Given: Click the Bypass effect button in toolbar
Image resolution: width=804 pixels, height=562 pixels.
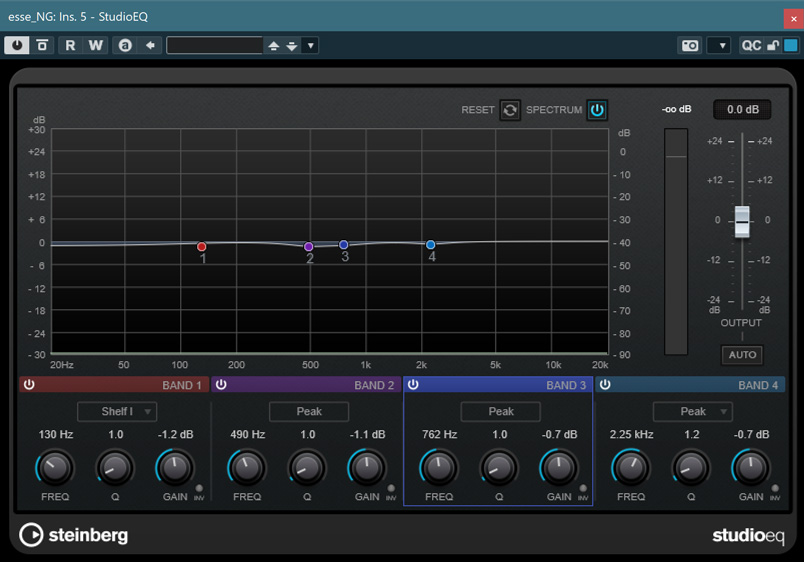Looking at the screenshot, I should click(x=42, y=45).
